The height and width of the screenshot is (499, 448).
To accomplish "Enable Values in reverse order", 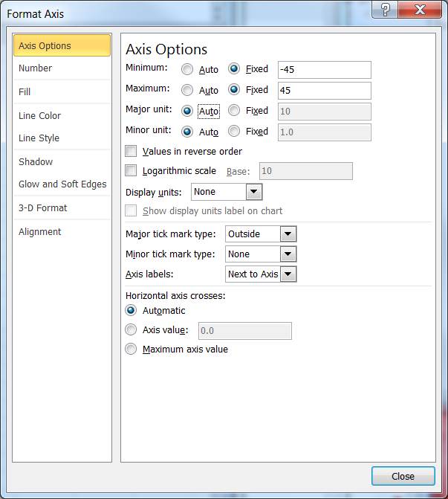I will (132, 151).
